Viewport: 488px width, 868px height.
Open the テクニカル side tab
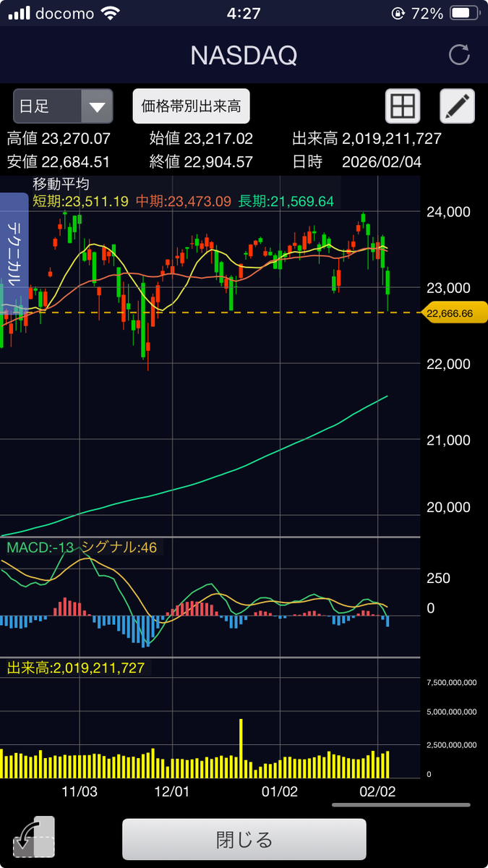[14, 252]
